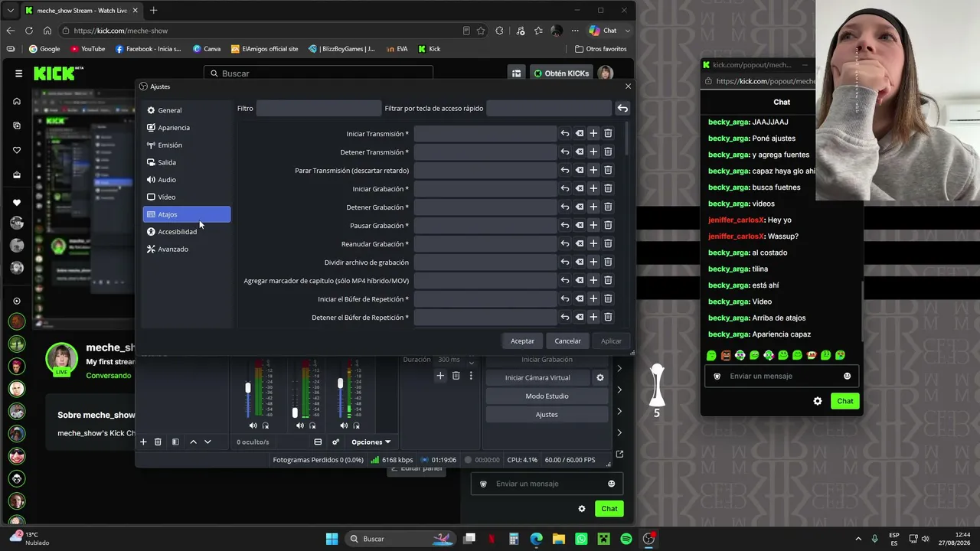Click the Aceptar button
Viewport: 980px width, 551px height.
click(522, 341)
